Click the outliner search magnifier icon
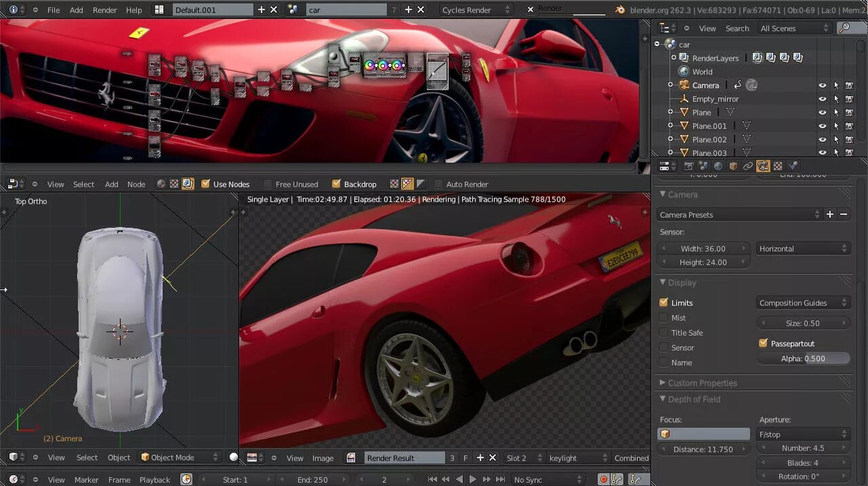Viewport: 868px width, 486px height. pyautogui.click(x=844, y=28)
